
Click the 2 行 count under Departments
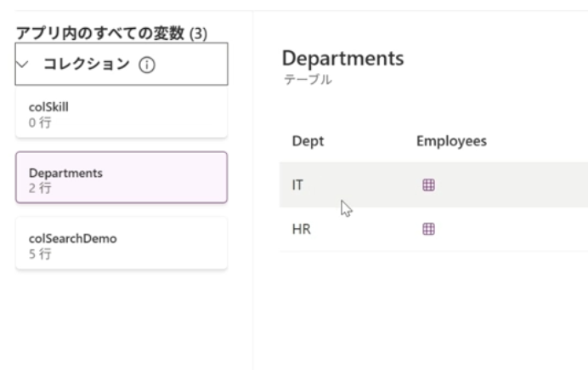tap(39, 187)
